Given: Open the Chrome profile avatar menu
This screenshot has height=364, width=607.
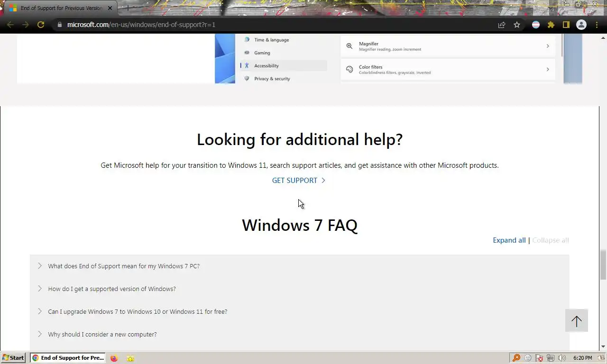Looking at the screenshot, I should (x=581, y=25).
